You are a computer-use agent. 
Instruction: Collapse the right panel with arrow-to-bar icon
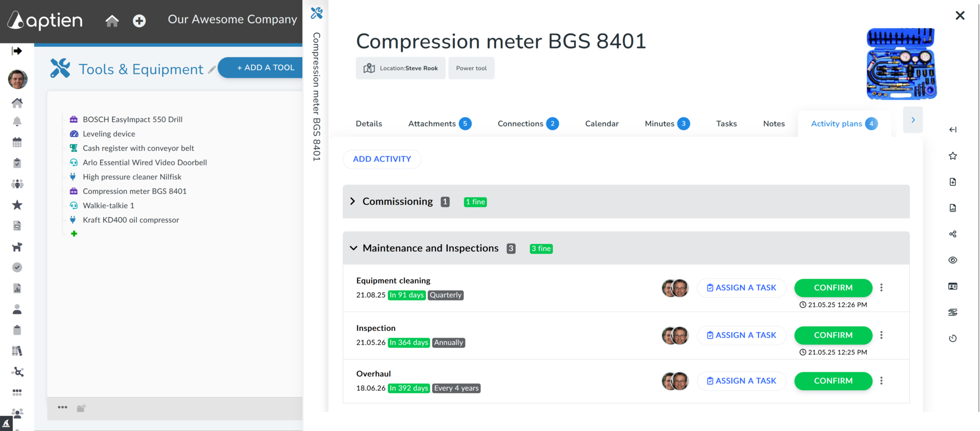952,130
